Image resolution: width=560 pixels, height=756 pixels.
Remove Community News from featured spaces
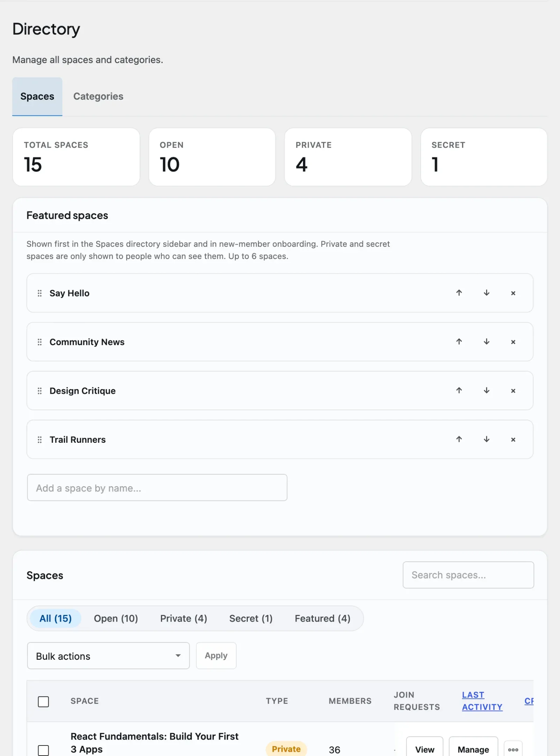[513, 342]
